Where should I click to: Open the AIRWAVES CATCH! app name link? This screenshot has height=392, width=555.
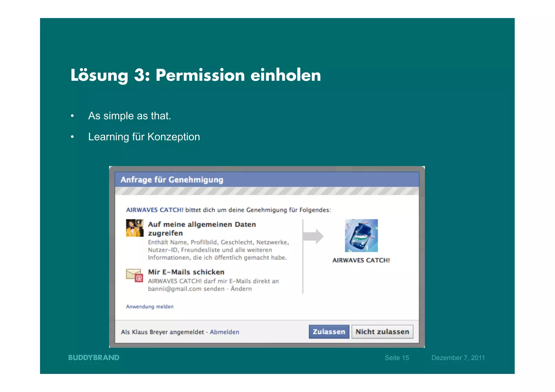coord(155,210)
